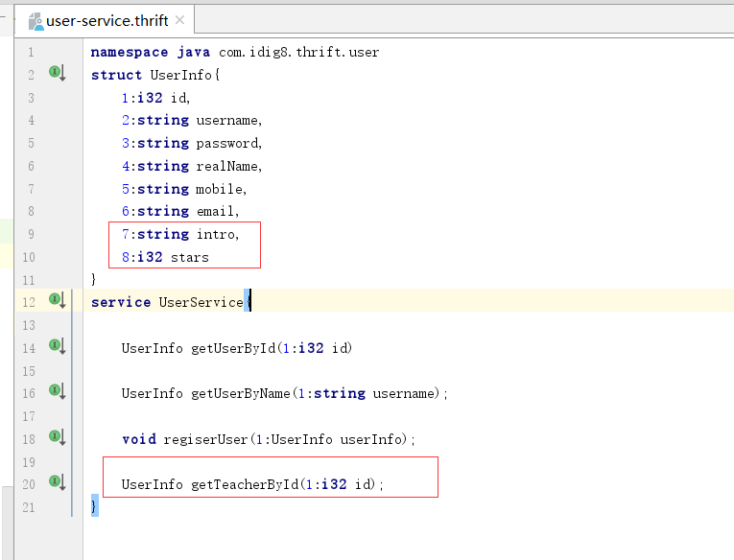Screen dimensions: 734x560
Task: Click the gutter icon beside regiserUser
Action: coord(58,437)
